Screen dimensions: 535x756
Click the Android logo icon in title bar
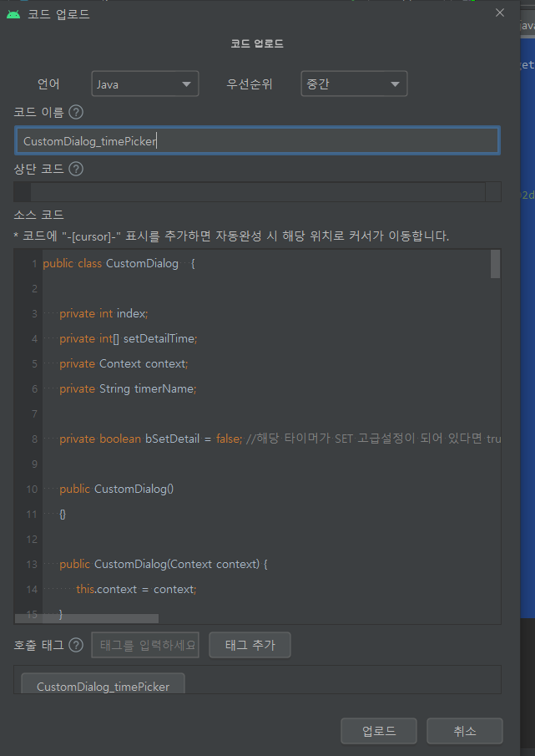coord(13,14)
